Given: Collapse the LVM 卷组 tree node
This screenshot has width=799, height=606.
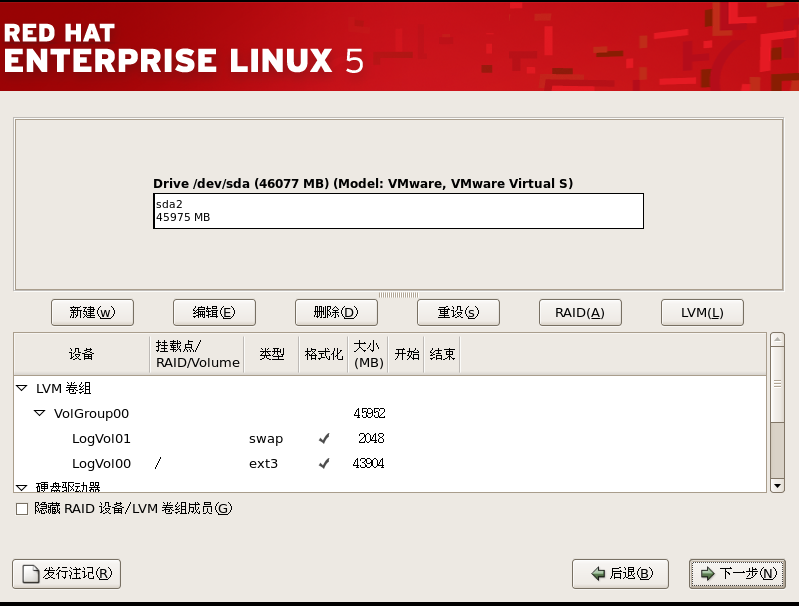Looking at the screenshot, I should tap(21, 388).
